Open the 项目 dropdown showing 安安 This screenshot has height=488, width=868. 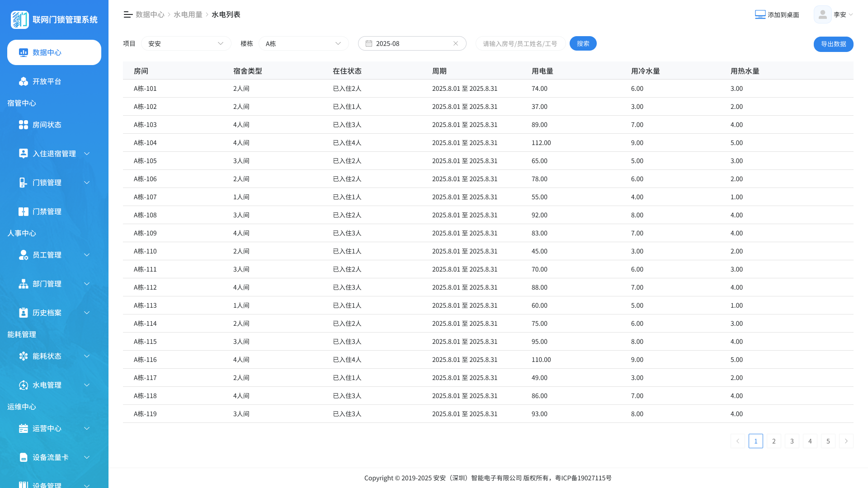186,43
